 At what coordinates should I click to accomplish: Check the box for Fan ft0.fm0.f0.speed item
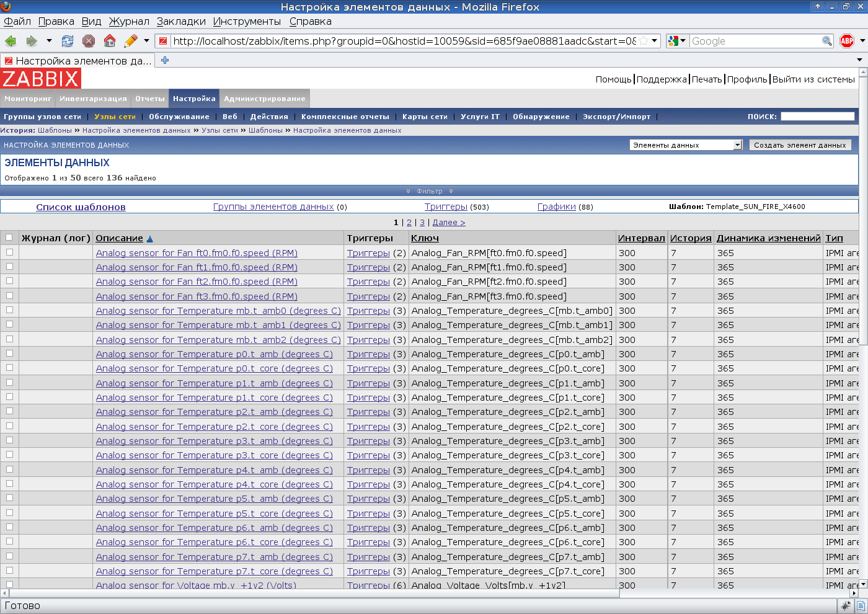coord(9,252)
